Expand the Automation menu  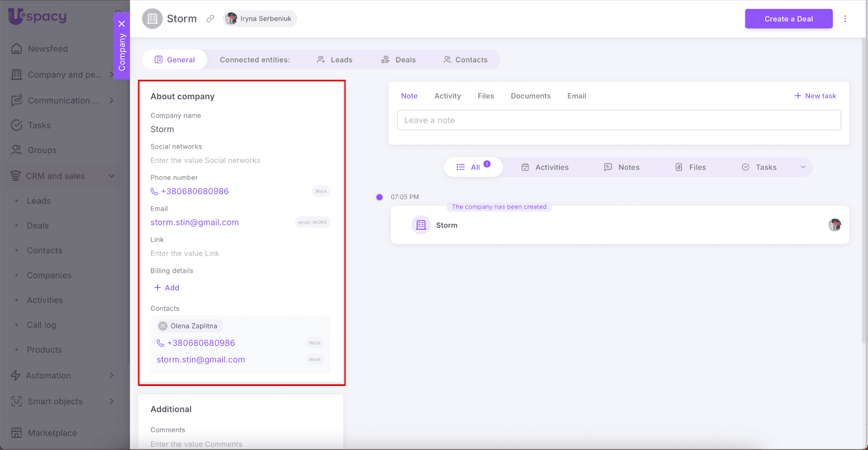[x=111, y=376]
